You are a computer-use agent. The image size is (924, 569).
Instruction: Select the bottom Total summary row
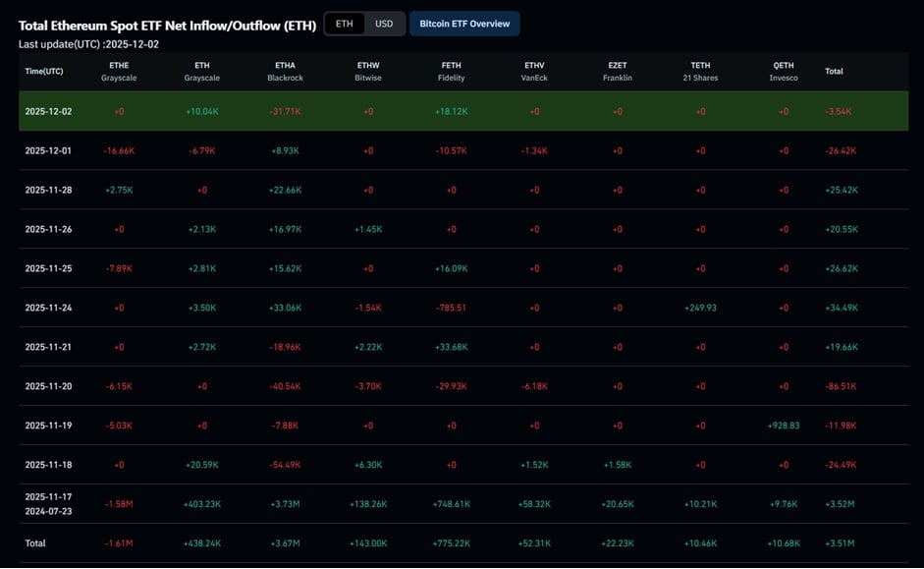[462, 542]
